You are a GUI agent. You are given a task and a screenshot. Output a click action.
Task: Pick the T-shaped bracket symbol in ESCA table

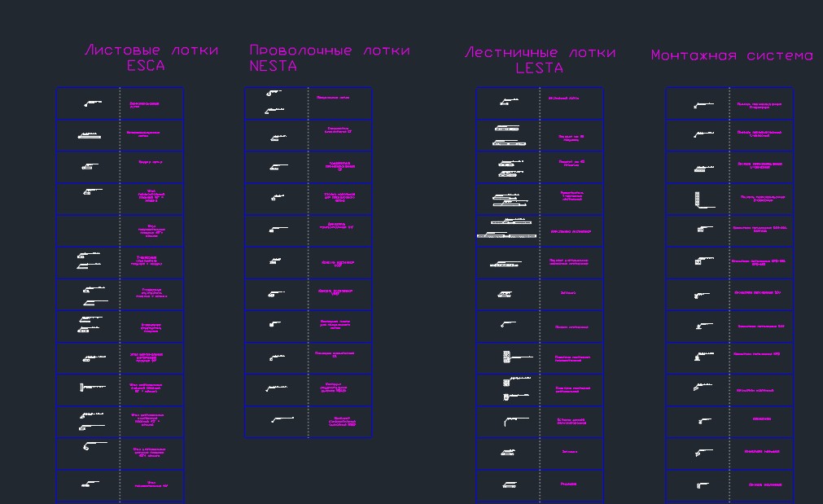point(92,388)
